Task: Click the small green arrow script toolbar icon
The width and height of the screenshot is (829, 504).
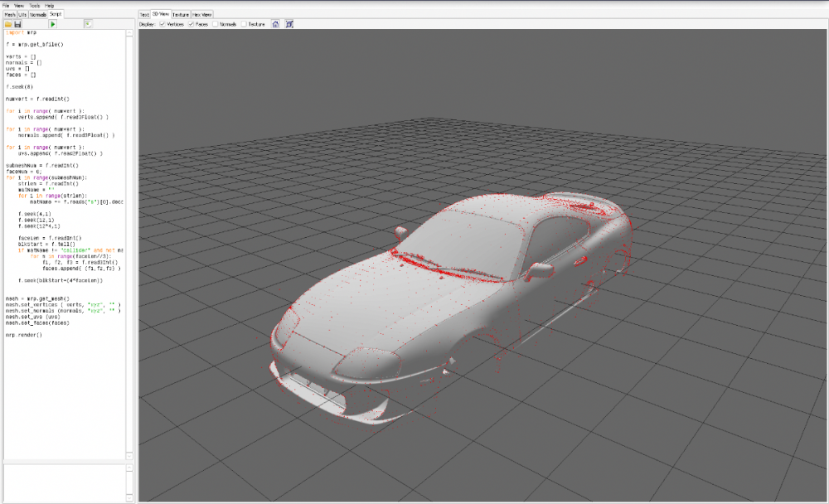Action: tap(89, 24)
